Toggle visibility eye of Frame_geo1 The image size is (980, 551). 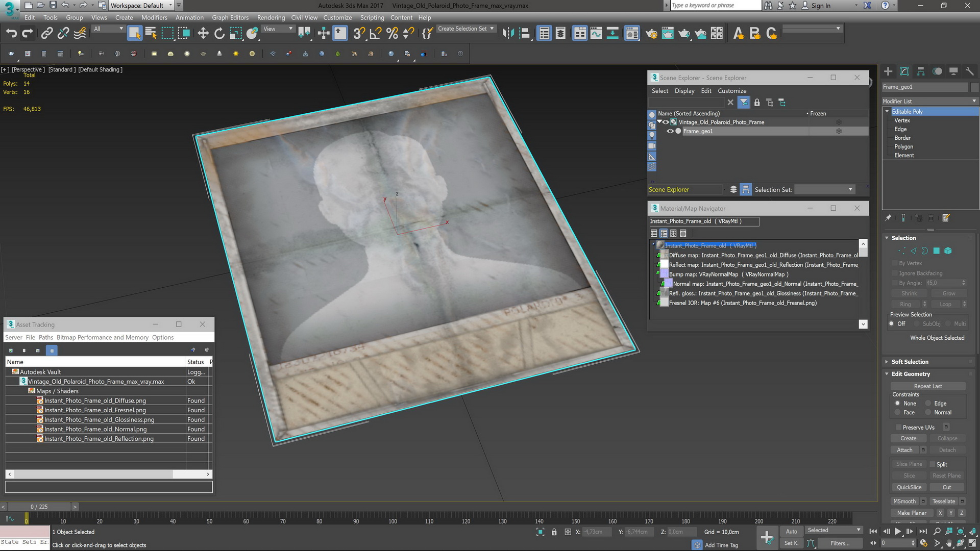[670, 131]
